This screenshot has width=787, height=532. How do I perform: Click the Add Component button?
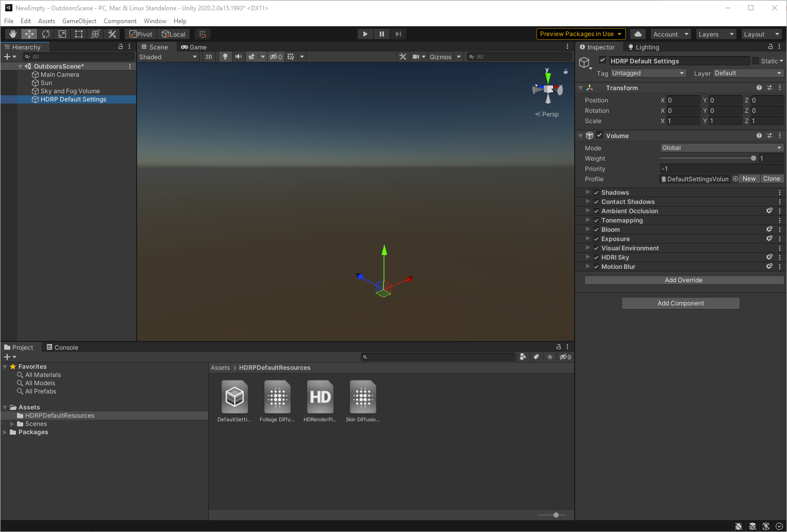pos(681,303)
